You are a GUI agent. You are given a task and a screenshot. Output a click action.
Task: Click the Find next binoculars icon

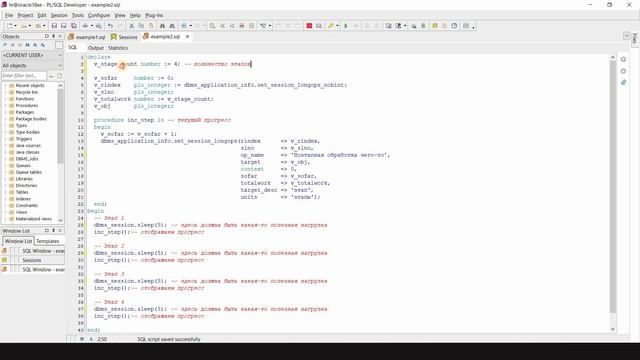172,26
